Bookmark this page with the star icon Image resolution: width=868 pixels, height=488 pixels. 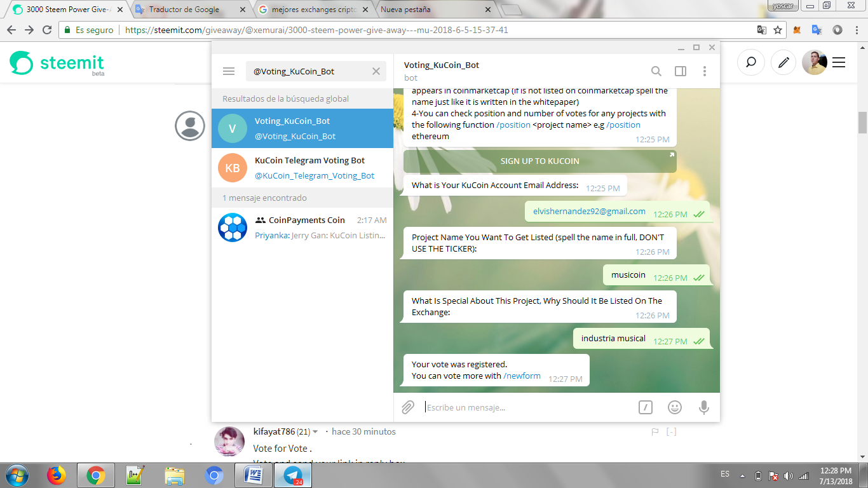coord(778,30)
